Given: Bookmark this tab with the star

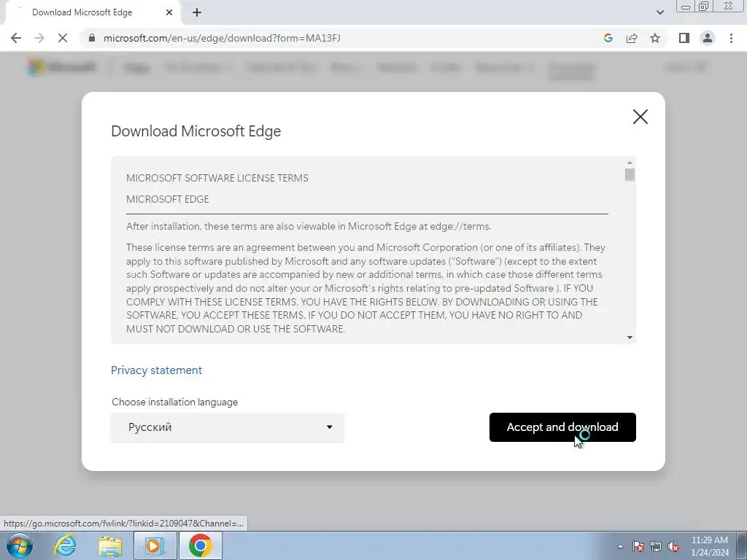Looking at the screenshot, I should [655, 38].
